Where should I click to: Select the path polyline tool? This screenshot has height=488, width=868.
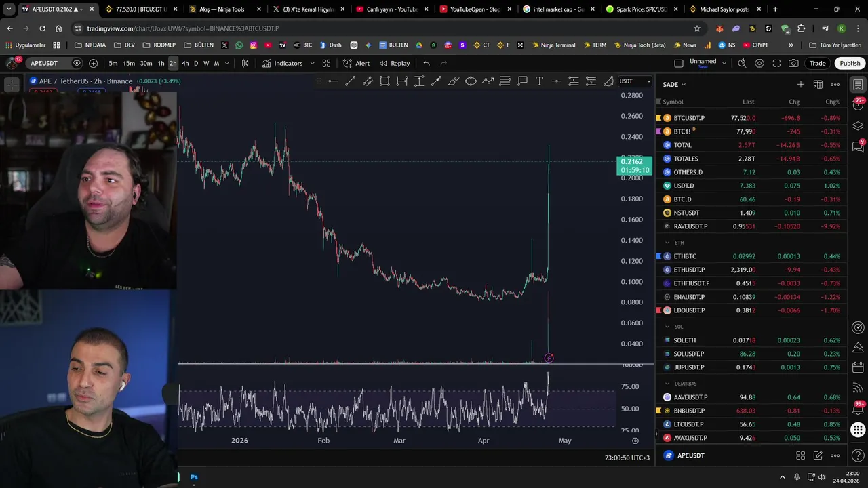pos(488,81)
